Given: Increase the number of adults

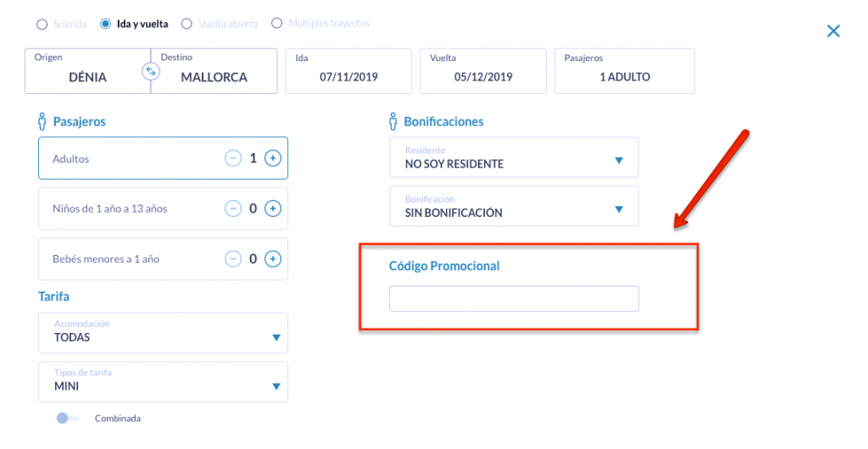Looking at the screenshot, I should [x=273, y=158].
